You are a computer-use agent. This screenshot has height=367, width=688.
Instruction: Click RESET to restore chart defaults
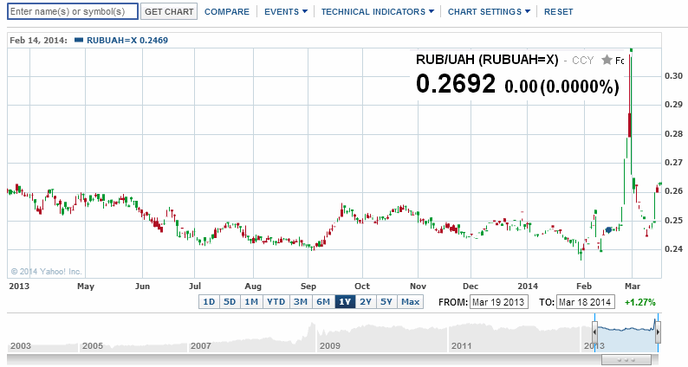559,12
